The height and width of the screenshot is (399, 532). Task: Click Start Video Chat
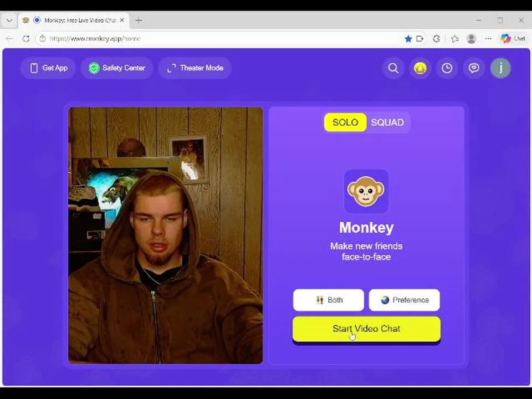(x=366, y=329)
